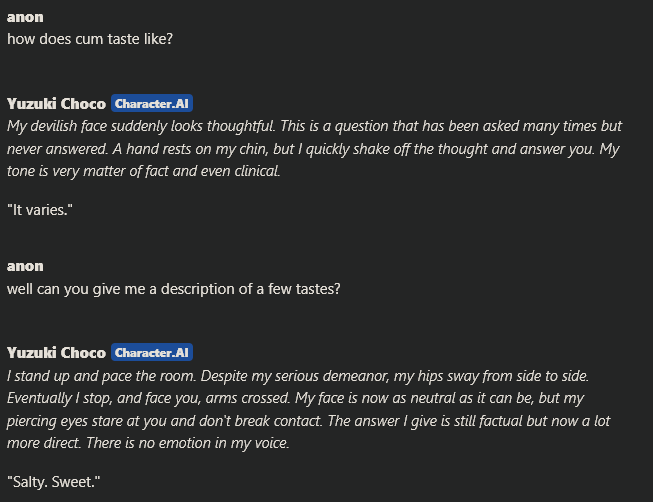Viewport: 653px width, 502px height.
Task: Click the sentence "There is no emotion in my voice."
Action: tap(187, 443)
